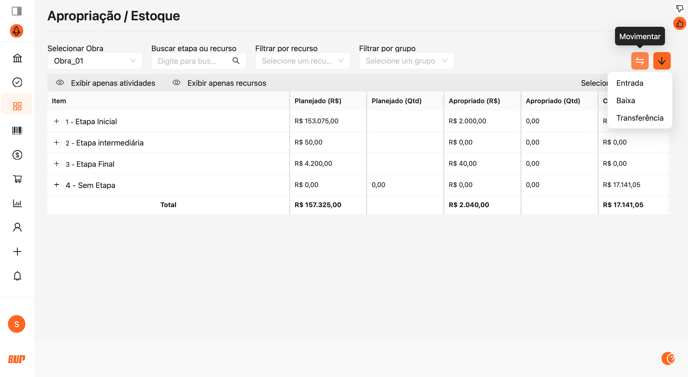Select the barcode sidebar icon
Screen dimensions: 688x377
(17, 130)
